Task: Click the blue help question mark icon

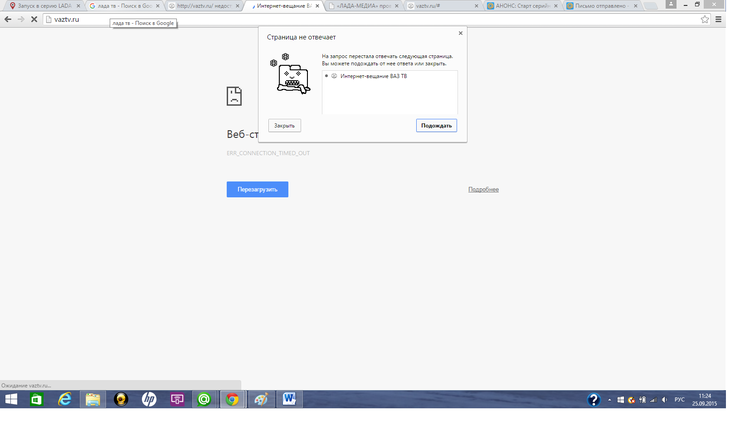Action: (x=594, y=400)
